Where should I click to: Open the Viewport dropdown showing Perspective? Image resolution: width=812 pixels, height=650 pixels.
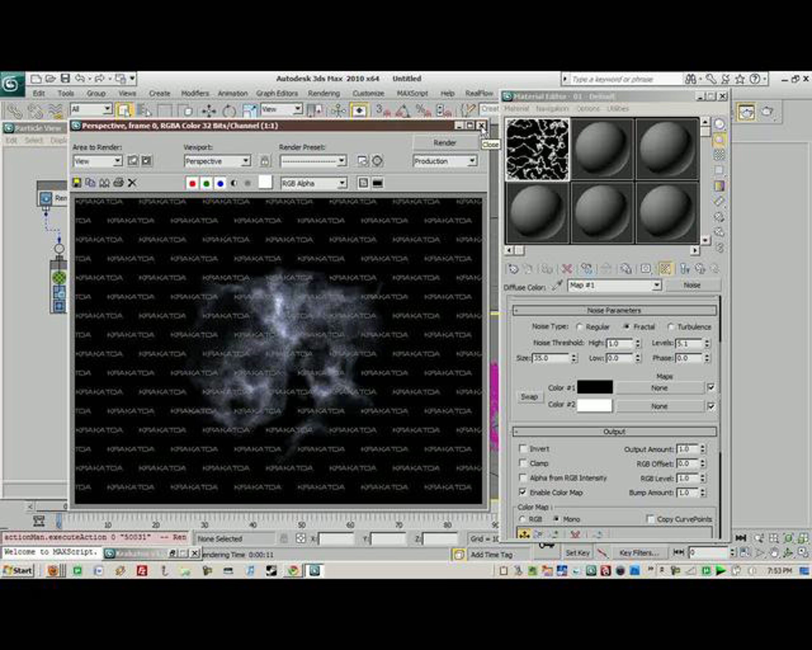click(x=217, y=161)
